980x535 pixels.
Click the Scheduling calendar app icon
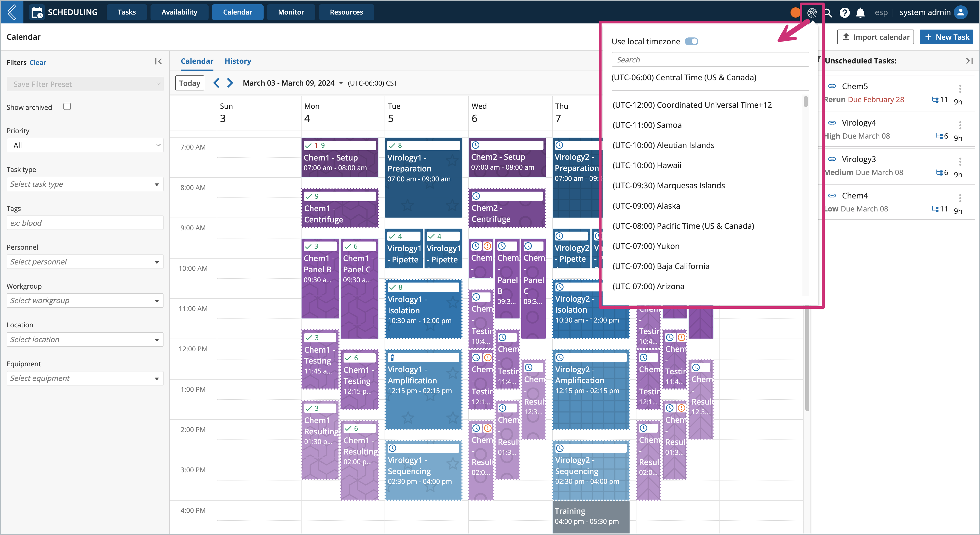[x=37, y=12]
